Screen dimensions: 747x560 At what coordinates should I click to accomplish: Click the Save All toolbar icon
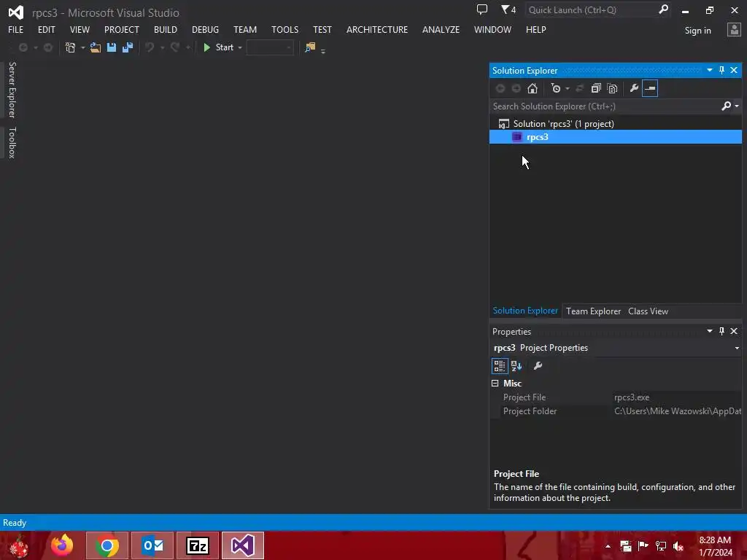point(127,47)
